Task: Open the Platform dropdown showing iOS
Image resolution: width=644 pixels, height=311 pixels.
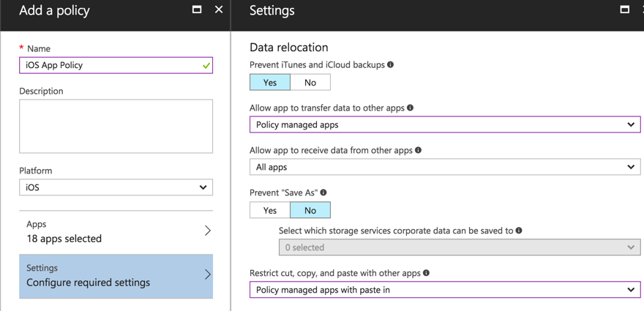Action: [116, 187]
